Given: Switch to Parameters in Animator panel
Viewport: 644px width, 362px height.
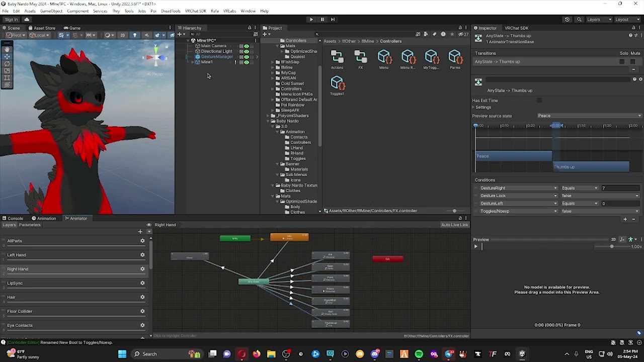Looking at the screenshot, I should [30, 225].
